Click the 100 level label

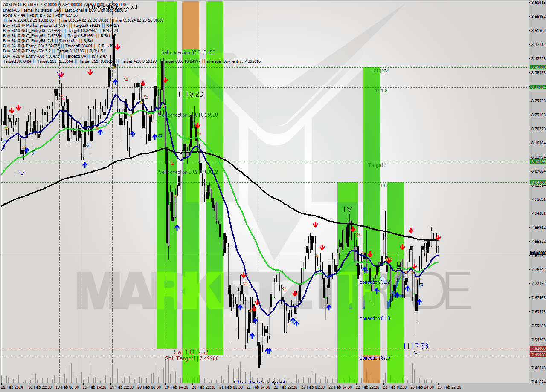click(383, 186)
